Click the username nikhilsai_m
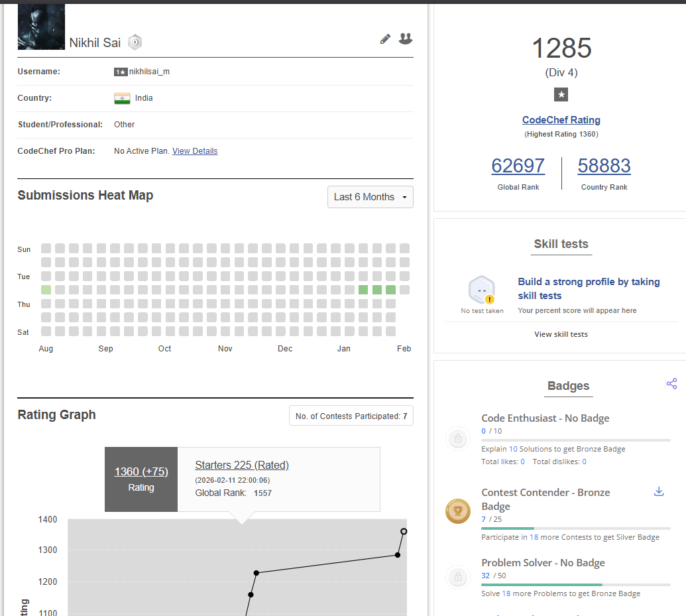 [x=149, y=72]
